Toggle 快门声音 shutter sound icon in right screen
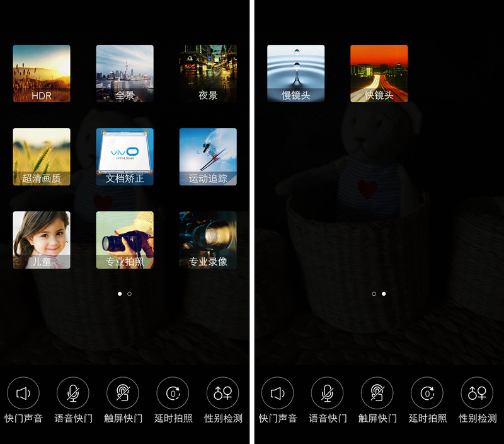 [277, 393]
